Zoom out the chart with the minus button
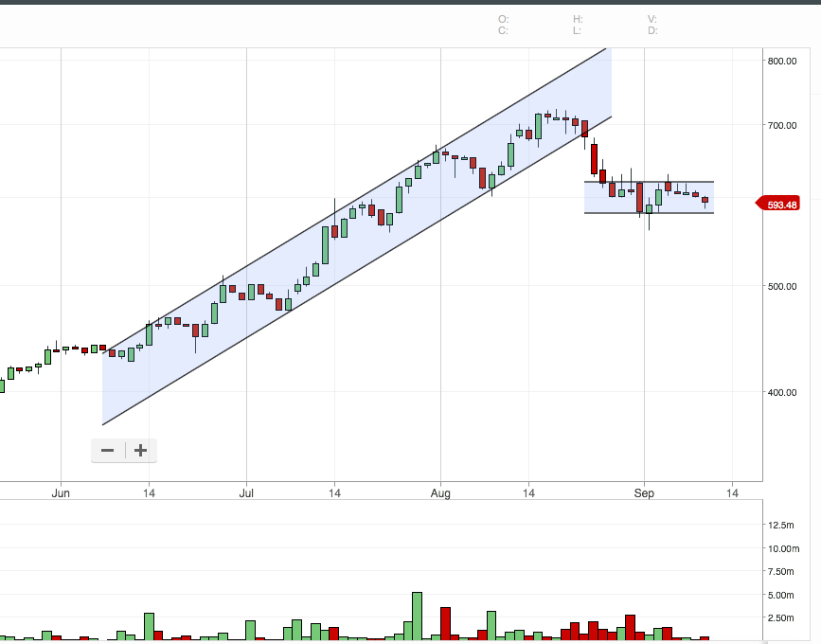Screen dimensions: 821x644 [x=108, y=451]
